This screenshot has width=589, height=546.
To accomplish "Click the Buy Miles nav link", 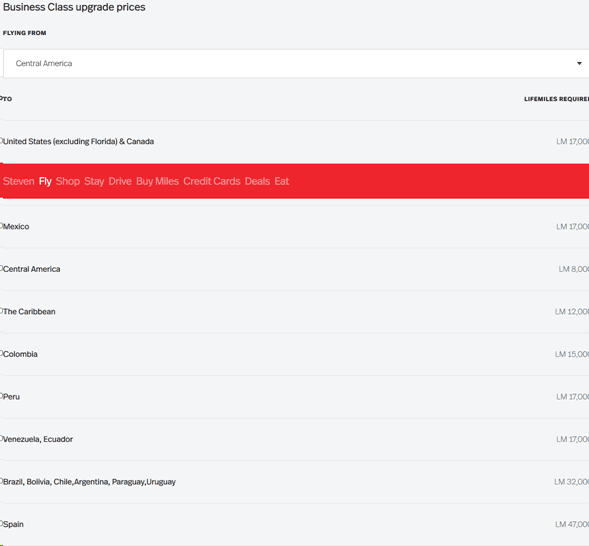I will (157, 181).
